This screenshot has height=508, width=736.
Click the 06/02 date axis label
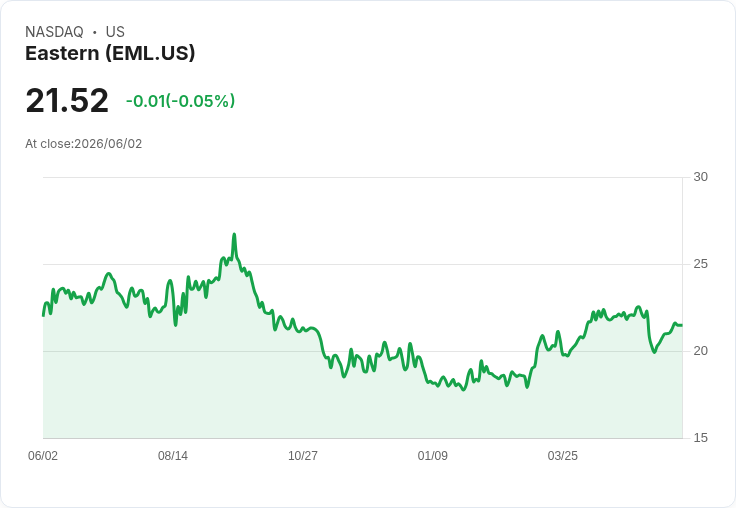(43, 455)
